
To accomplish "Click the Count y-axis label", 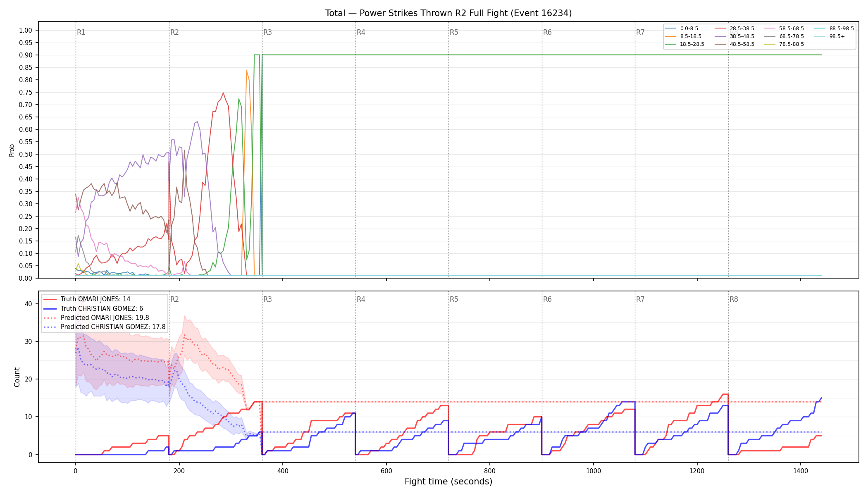I will (x=17, y=377).
